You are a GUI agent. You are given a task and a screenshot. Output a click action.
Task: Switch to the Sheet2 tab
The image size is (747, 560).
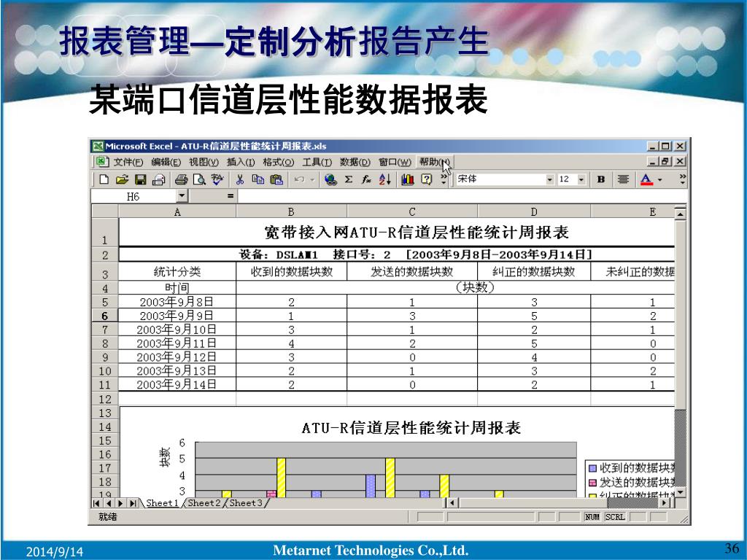point(204,503)
